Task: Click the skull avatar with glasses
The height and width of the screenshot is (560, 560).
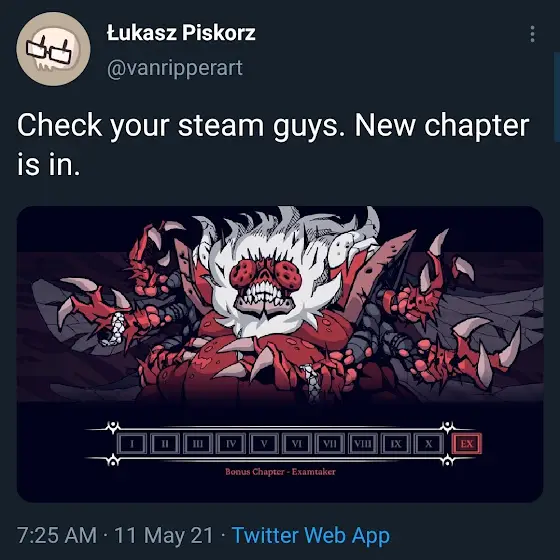Action: (x=53, y=49)
